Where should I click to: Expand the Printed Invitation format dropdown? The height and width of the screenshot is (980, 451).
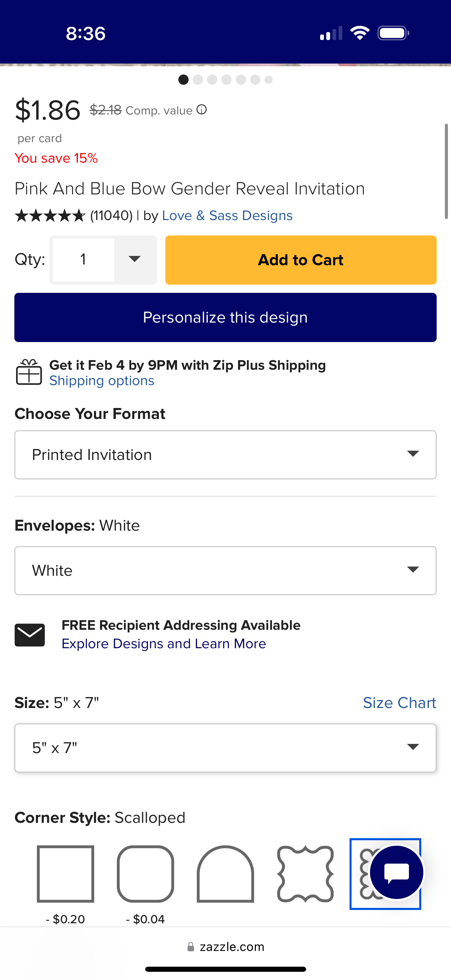[225, 454]
